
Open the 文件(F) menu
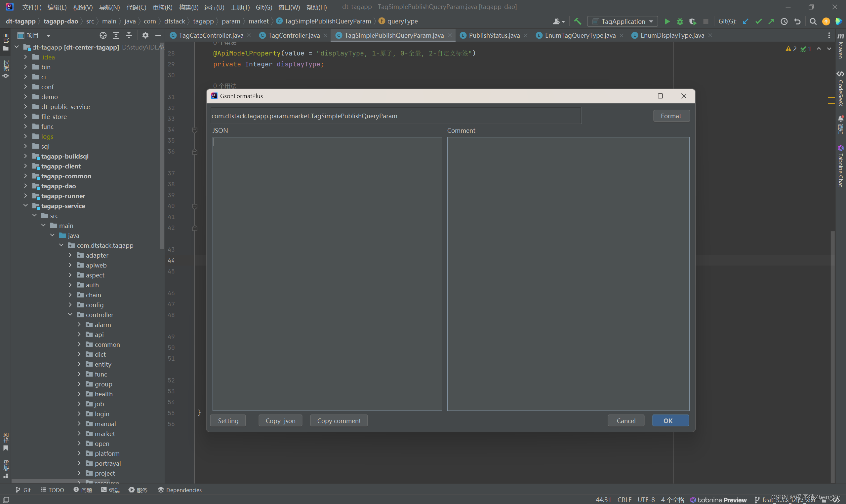(32, 7)
